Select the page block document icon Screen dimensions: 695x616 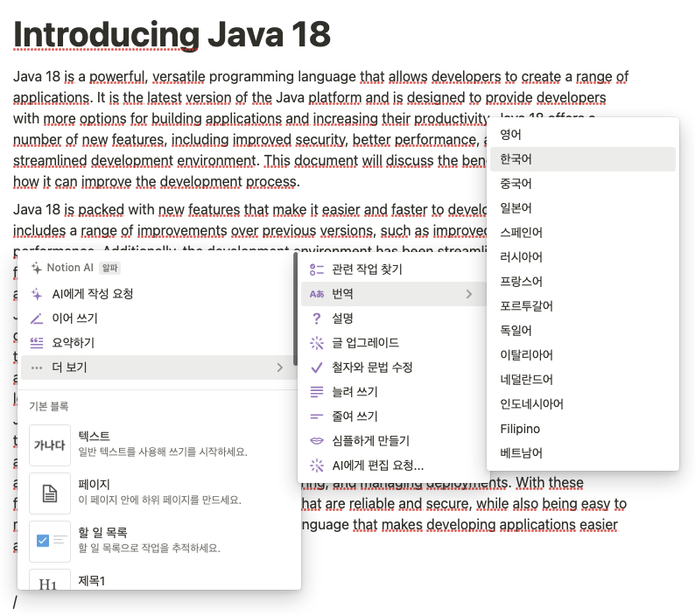50,493
